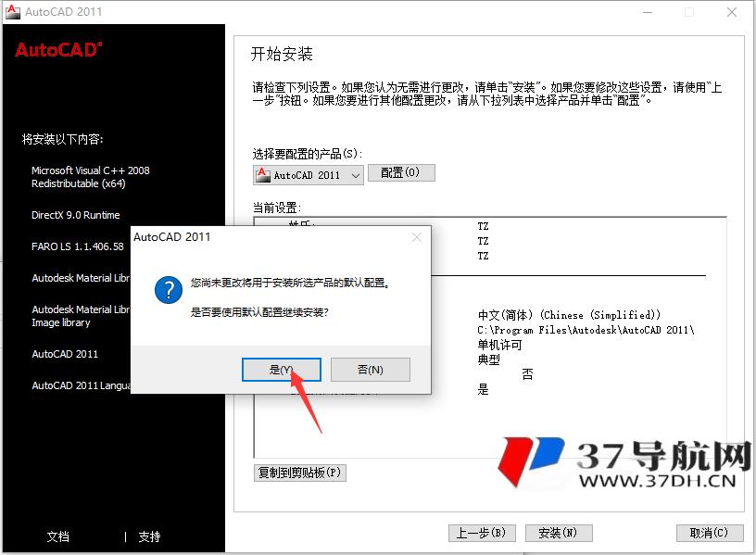Screen dimensions: 756x555
Task: Click the question mark icon in the dialog
Action: [168, 291]
